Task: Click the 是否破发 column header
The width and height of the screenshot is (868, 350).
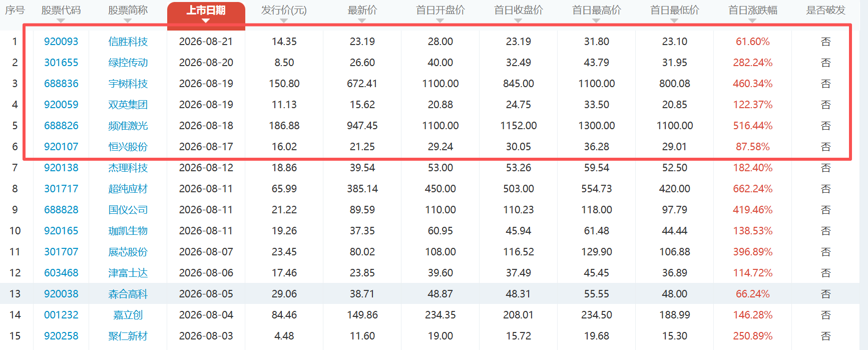Action: coord(825,10)
